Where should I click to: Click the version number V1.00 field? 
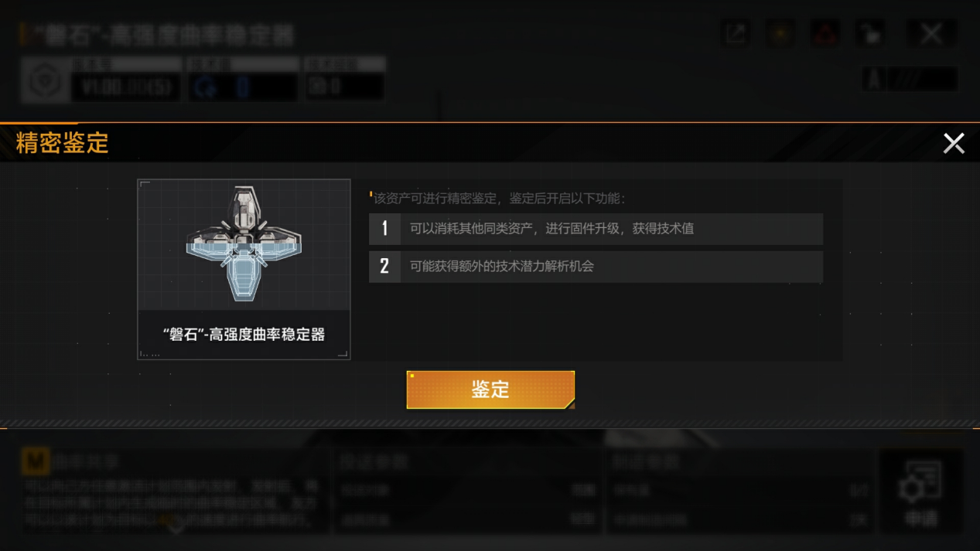click(127, 87)
